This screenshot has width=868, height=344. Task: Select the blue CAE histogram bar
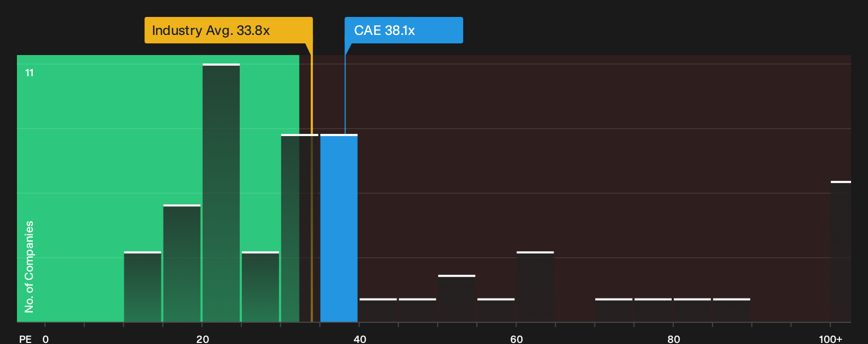[x=339, y=228]
